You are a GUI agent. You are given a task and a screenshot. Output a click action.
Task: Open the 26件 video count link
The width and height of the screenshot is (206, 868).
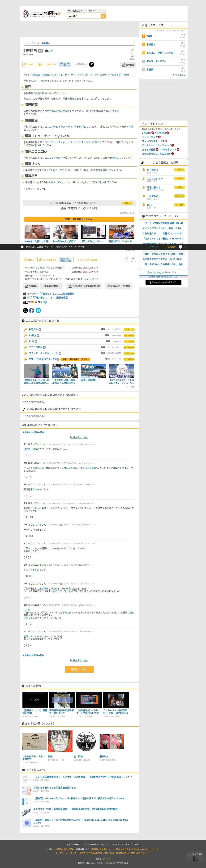(x=49, y=51)
